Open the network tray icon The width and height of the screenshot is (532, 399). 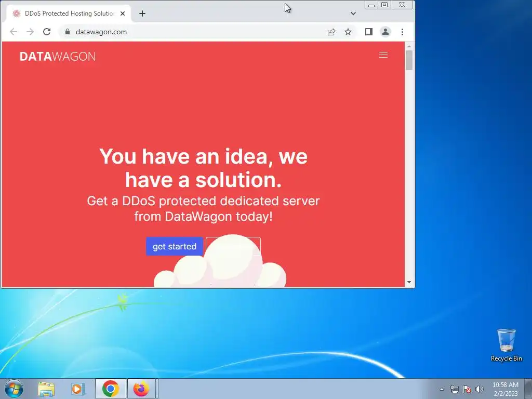click(x=454, y=389)
